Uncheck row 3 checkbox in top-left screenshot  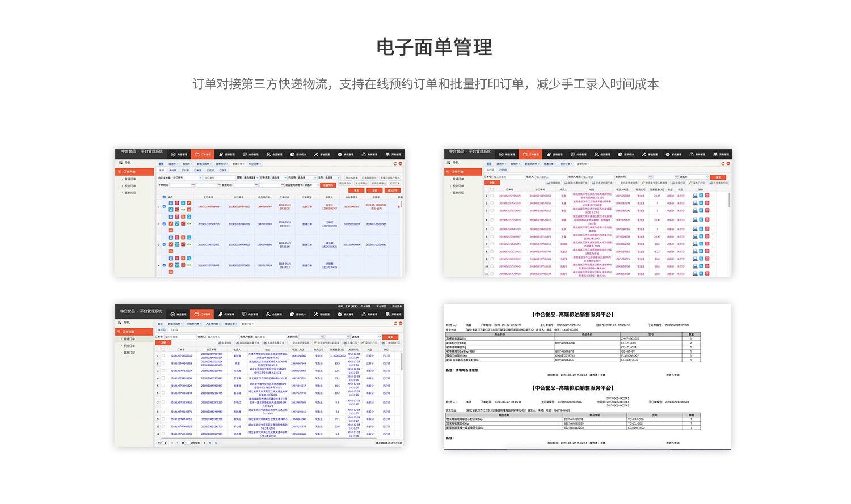coord(164,244)
